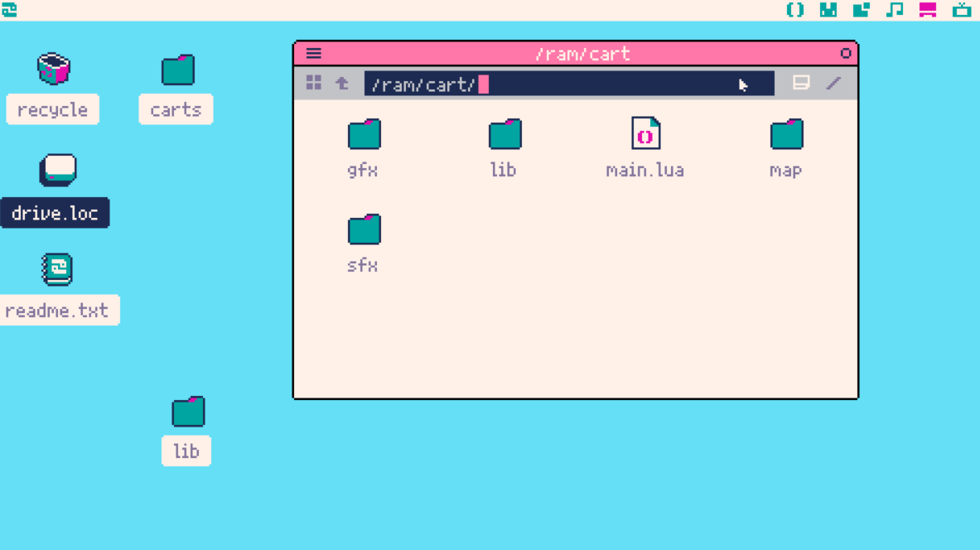Click the pencil edit icon in the toolbar
Viewport: 980px width, 550px height.
pyautogui.click(x=833, y=83)
